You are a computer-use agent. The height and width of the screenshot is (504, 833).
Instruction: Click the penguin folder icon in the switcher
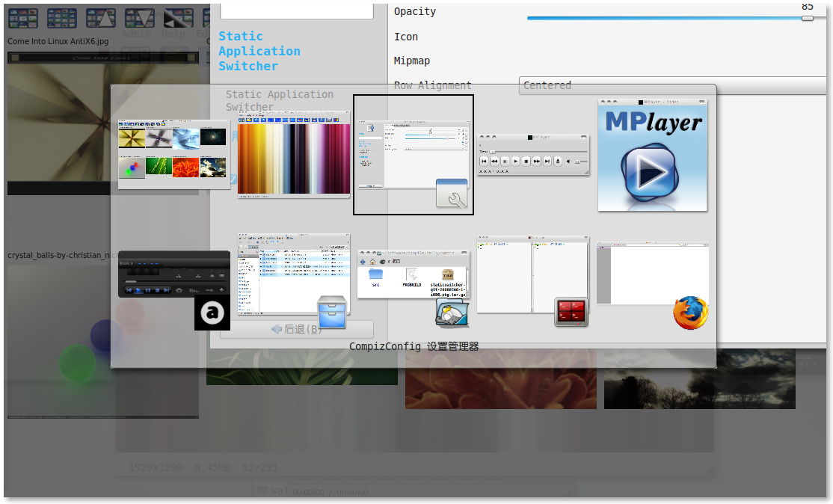tap(452, 312)
